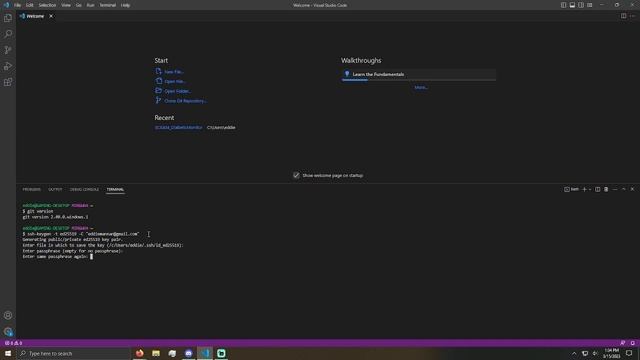This screenshot has width=640, height=360.
Task: Open the Run and Debug view
Action: tap(8, 66)
